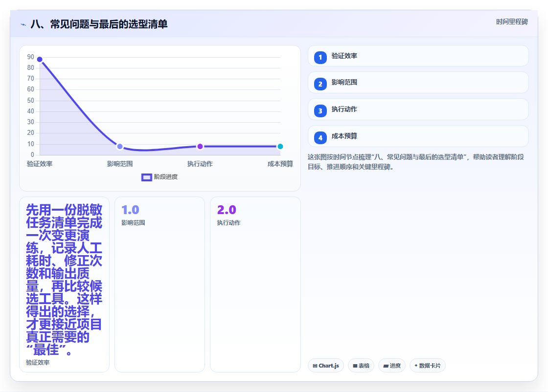Click the number 1 badge for 验证效率
Screen dimensions: 548x392
[320, 57]
